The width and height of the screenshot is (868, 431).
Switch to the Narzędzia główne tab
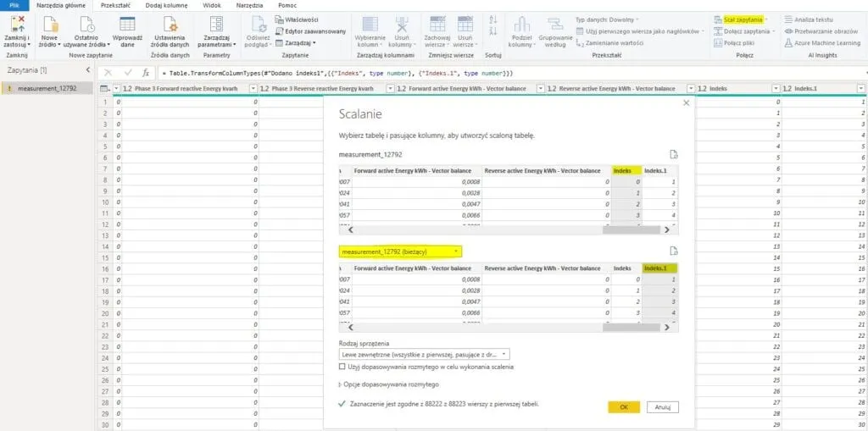[61, 5]
